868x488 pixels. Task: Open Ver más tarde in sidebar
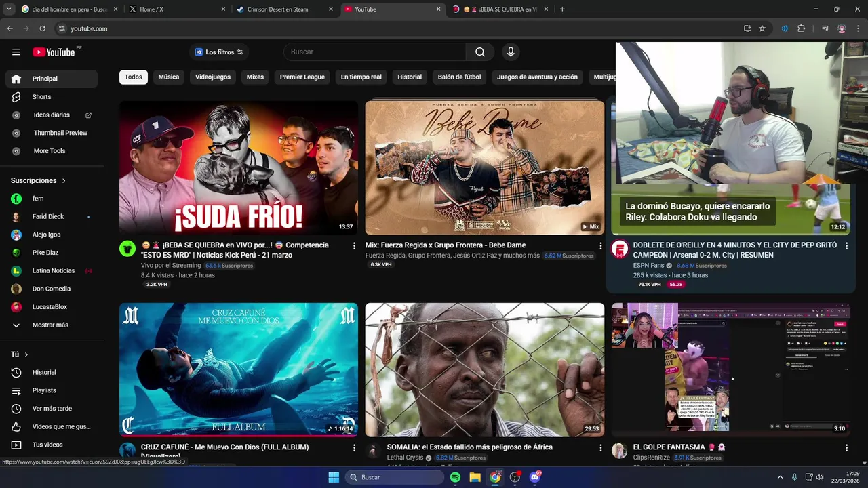pyautogui.click(x=52, y=409)
